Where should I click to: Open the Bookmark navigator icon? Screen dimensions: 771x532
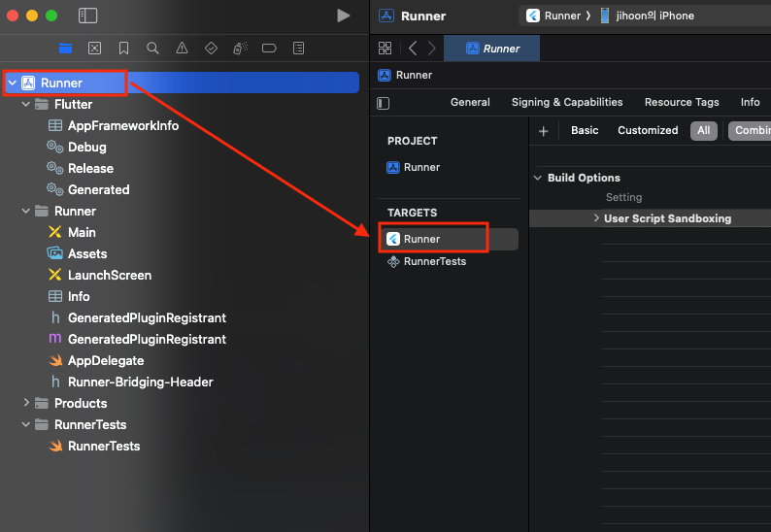[124, 49]
